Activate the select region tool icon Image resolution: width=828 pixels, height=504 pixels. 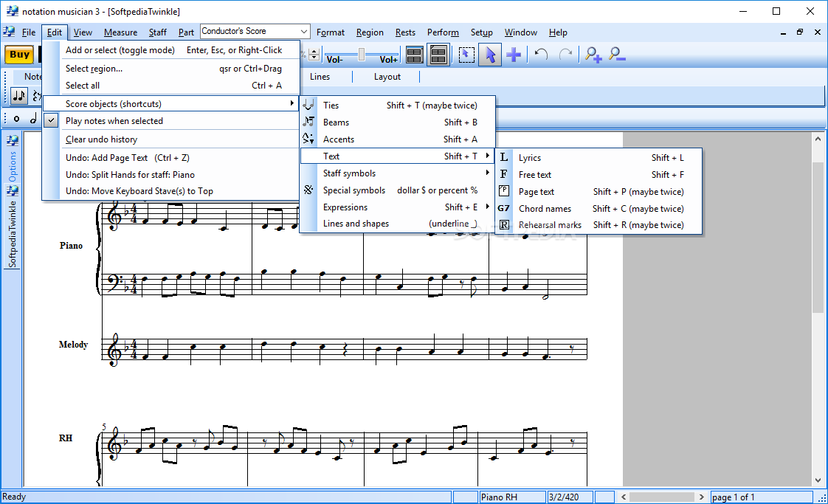(x=466, y=55)
